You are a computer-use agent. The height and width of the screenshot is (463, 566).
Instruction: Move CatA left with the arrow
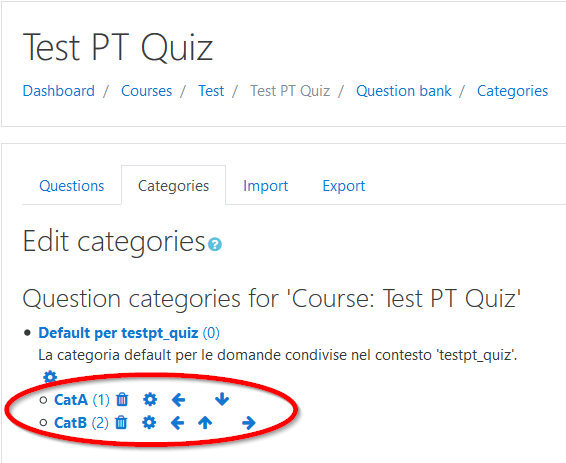click(178, 399)
